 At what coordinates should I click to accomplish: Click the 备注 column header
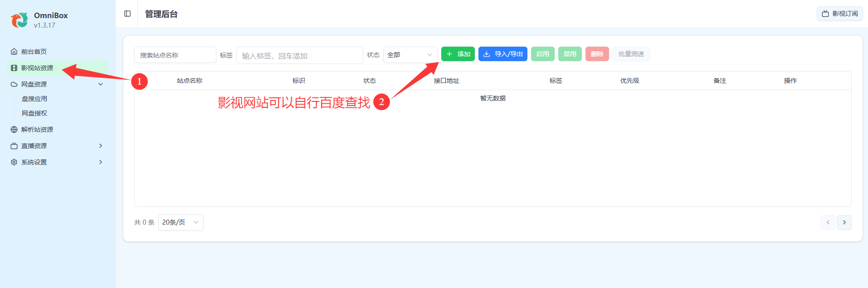(x=720, y=81)
